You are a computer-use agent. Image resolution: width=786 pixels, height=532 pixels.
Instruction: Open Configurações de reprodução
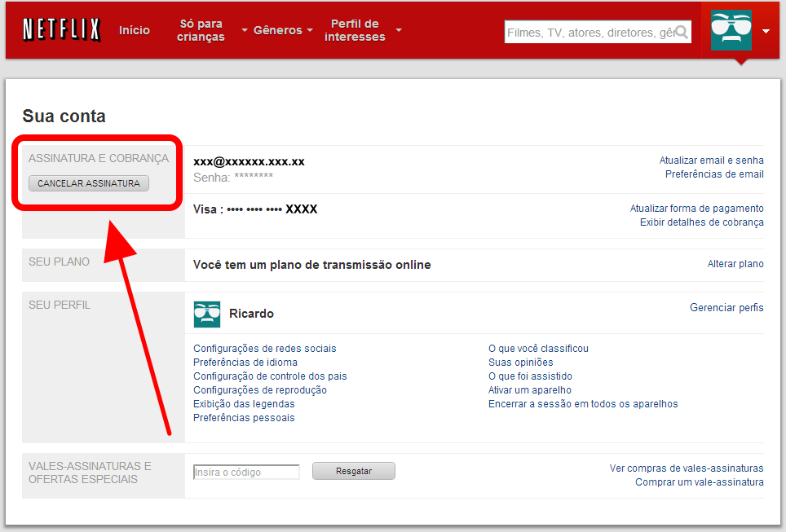(x=259, y=390)
